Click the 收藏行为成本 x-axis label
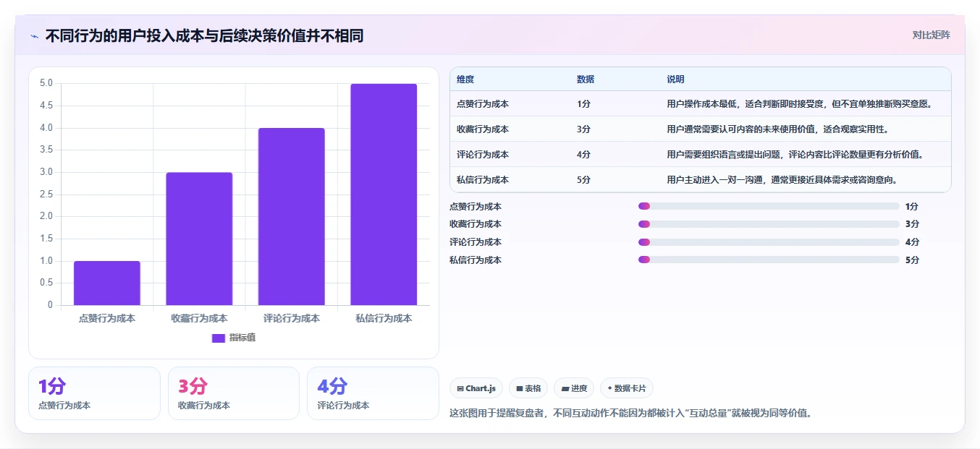 [199, 318]
